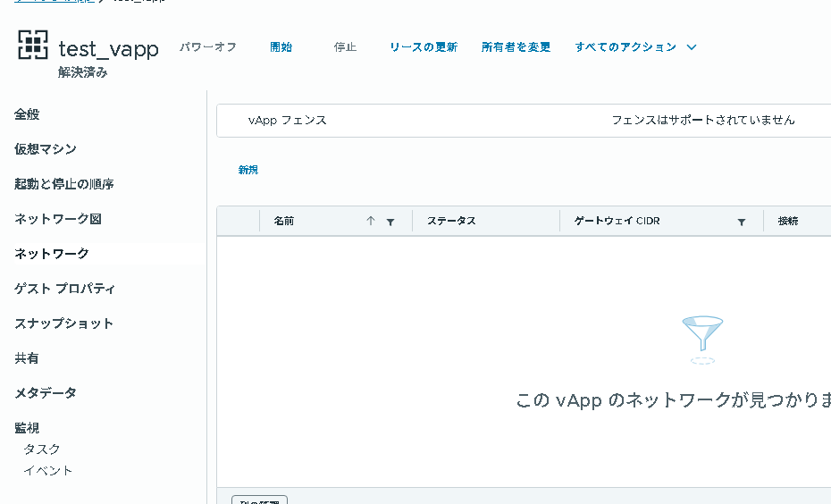This screenshot has width=831, height=504.
Task: Click the vApp フェンス label
Action: pyautogui.click(x=287, y=121)
